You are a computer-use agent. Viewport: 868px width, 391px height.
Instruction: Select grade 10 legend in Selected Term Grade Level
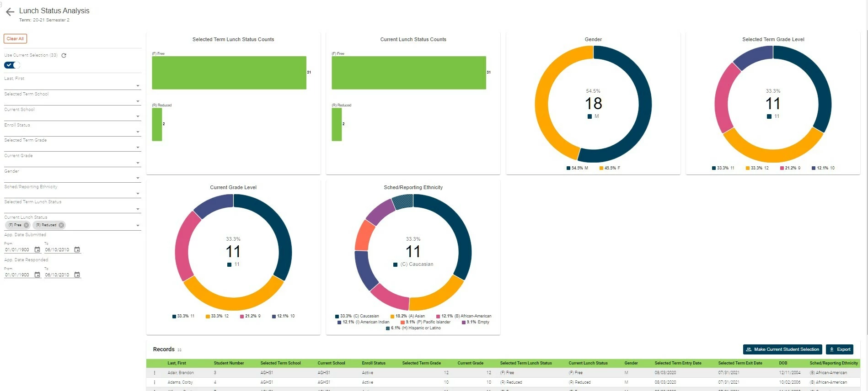coord(823,168)
